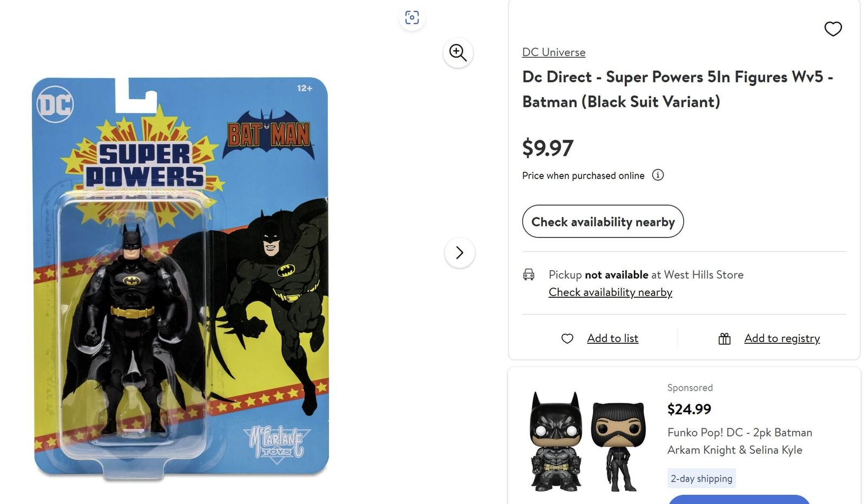Click the heart icon beside Add to list

coord(567,338)
